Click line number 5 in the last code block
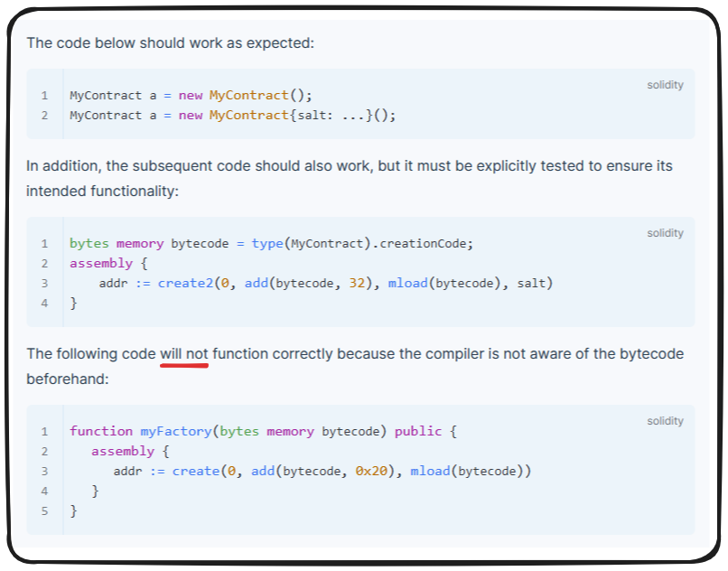 pos(44,510)
